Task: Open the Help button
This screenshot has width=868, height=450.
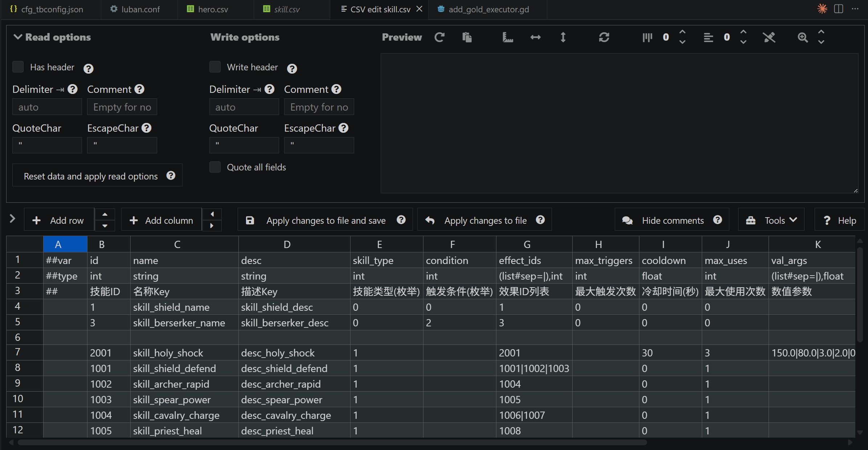Action: (839, 219)
